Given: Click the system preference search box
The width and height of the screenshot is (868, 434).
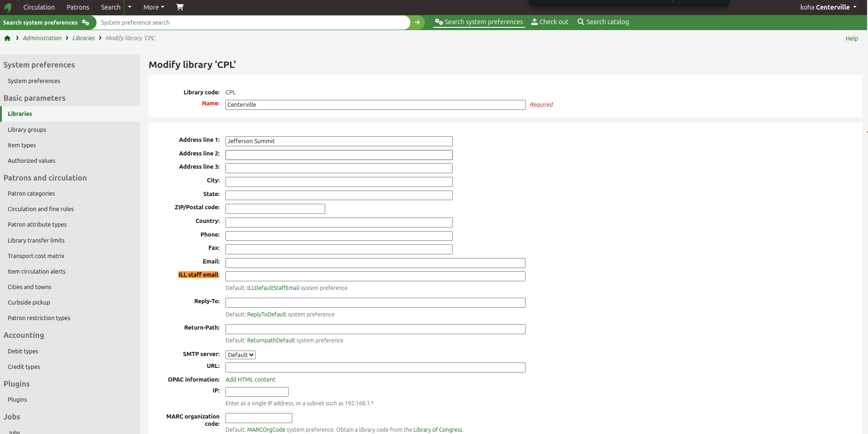Looking at the screenshot, I should (253, 22).
